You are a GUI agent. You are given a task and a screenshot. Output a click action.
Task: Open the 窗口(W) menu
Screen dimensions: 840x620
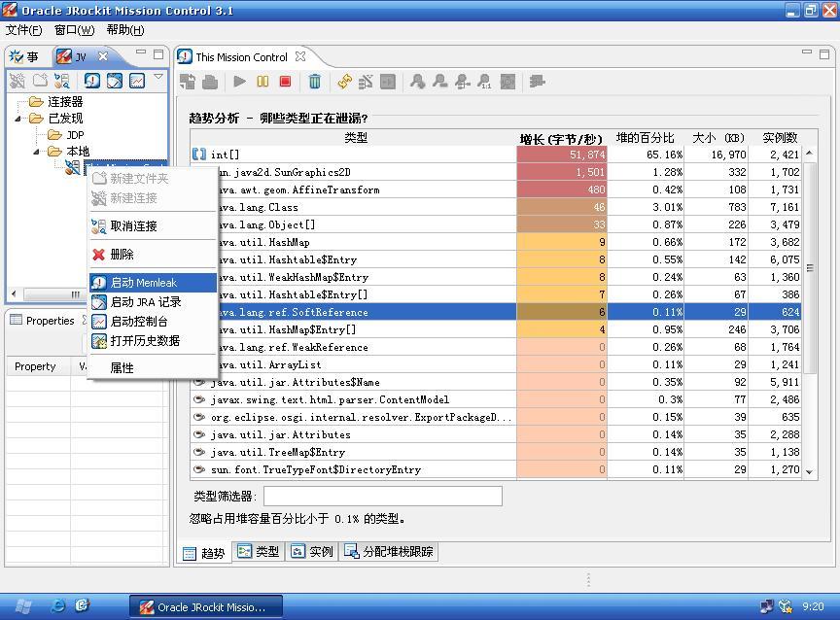click(75, 30)
